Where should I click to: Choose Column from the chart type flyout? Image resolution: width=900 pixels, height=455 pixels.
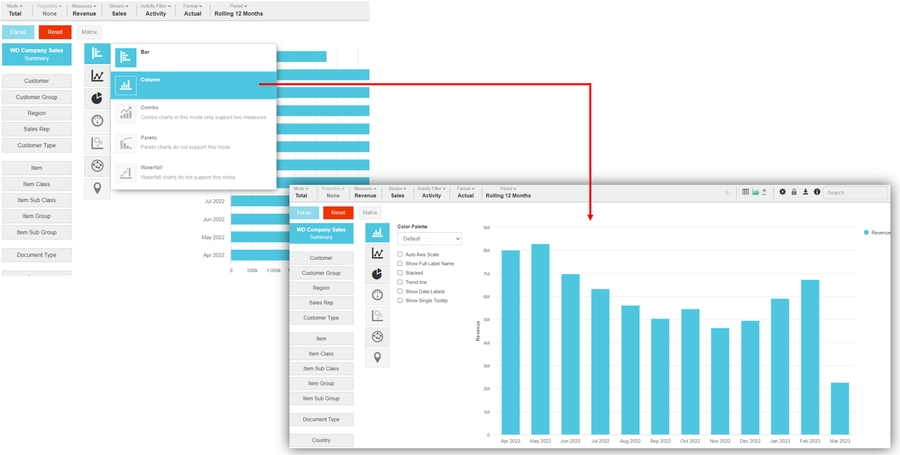pyautogui.click(x=194, y=85)
